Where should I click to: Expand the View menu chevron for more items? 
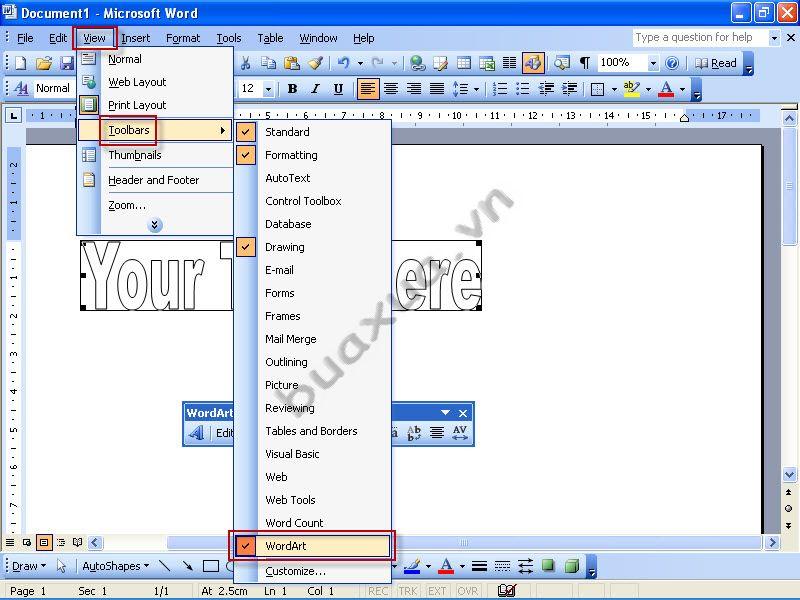click(x=155, y=225)
